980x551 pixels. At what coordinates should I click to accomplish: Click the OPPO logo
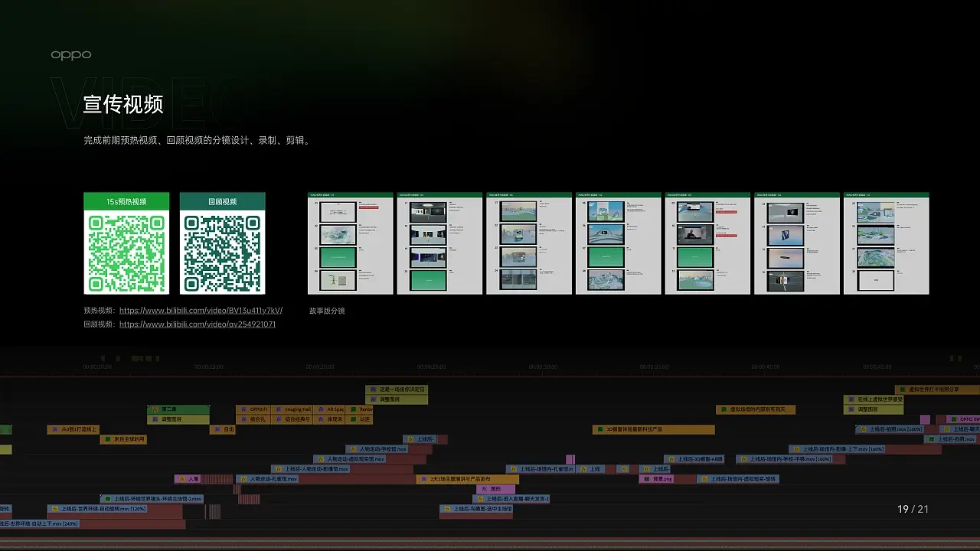tap(71, 55)
